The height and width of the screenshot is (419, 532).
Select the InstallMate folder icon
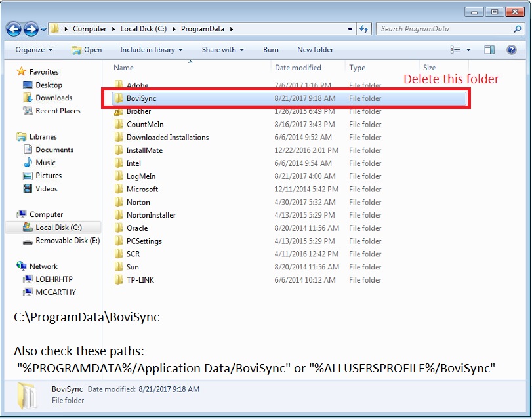(x=119, y=150)
